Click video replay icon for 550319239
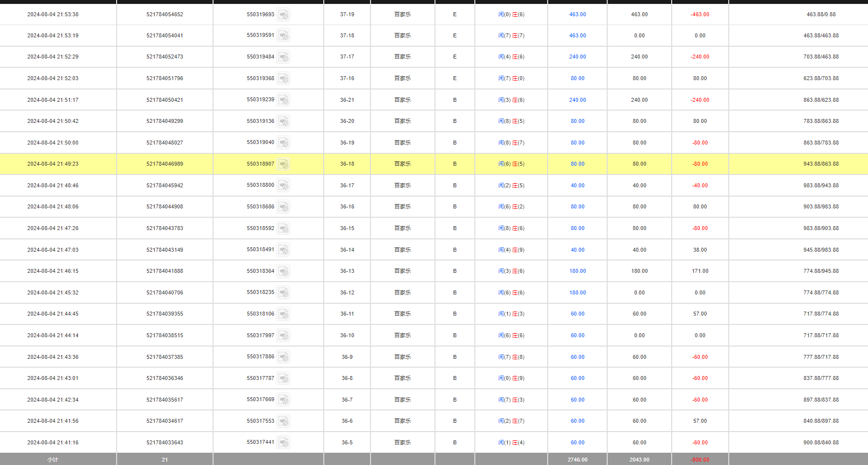This screenshot has width=868, height=465. coord(283,100)
